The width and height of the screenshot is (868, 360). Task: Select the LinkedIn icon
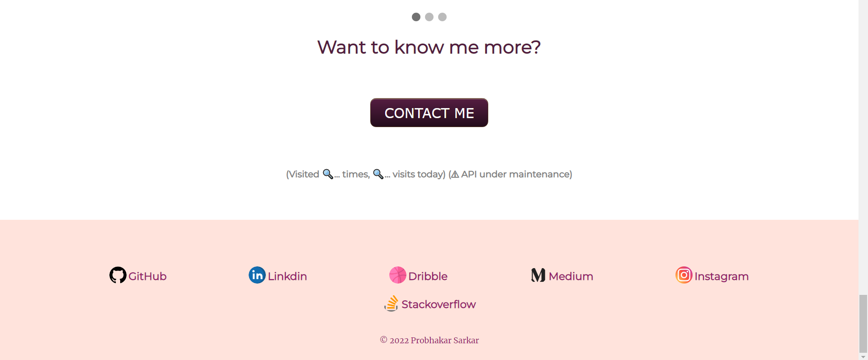coord(256,275)
